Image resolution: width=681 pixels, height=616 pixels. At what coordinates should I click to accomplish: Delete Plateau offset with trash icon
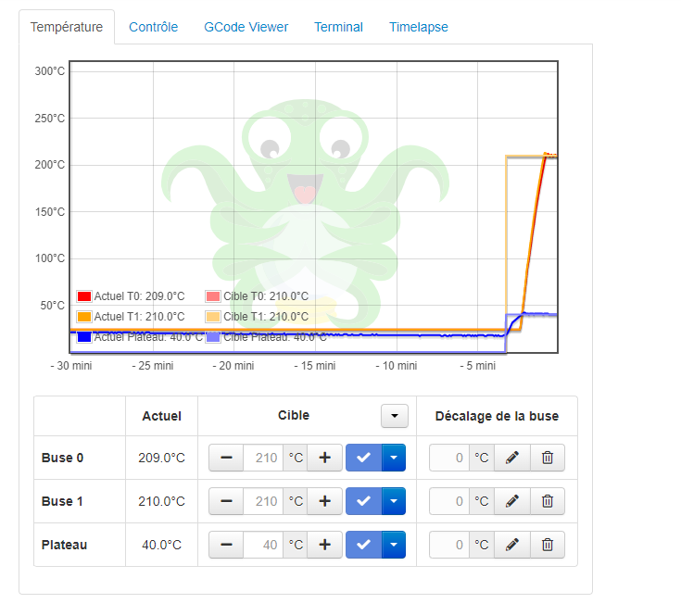point(548,545)
